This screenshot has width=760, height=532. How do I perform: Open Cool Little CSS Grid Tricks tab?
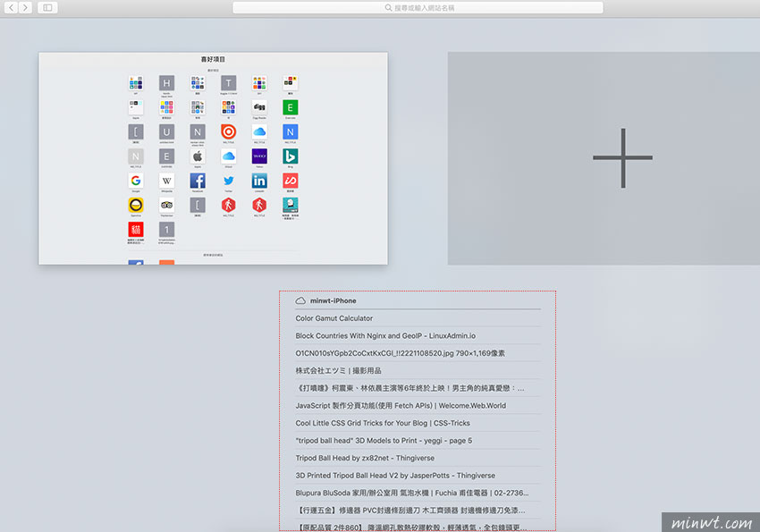tap(418, 423)
